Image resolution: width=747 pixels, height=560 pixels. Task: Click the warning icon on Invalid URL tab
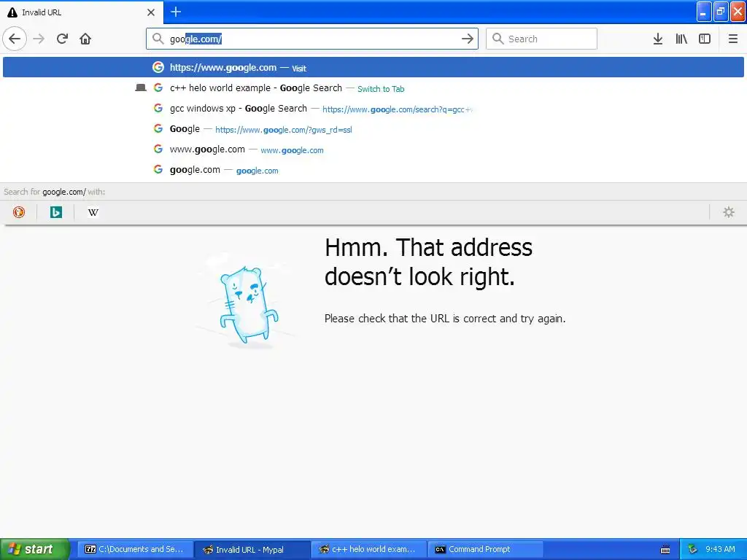point(12,12)
